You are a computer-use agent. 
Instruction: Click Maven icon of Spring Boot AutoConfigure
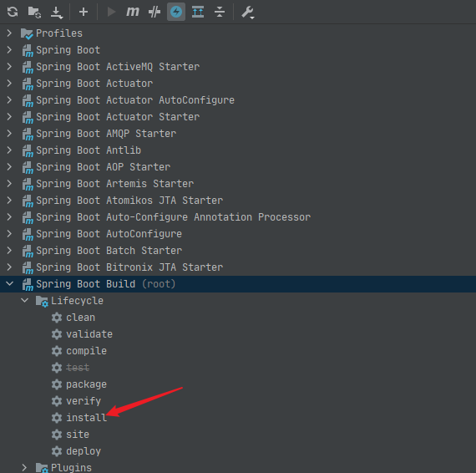[x=28, y=234]
